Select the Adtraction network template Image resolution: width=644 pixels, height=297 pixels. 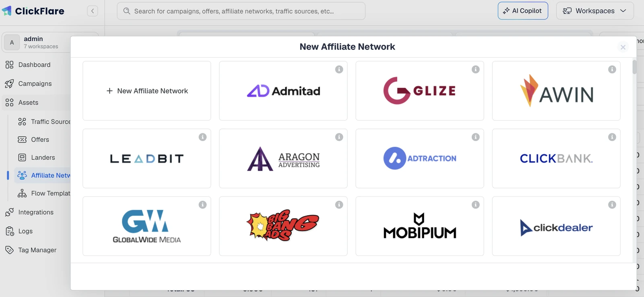point(420,158)
